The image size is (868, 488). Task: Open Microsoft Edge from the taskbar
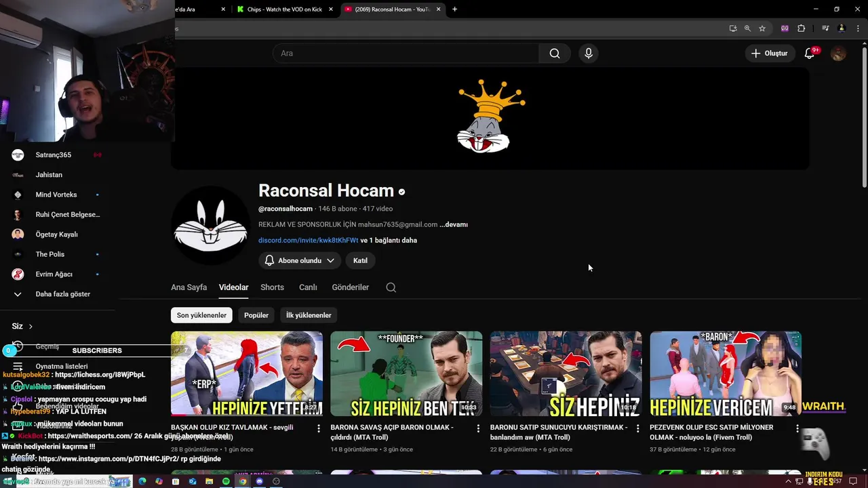pyautogui.click(x=142, y=481)
